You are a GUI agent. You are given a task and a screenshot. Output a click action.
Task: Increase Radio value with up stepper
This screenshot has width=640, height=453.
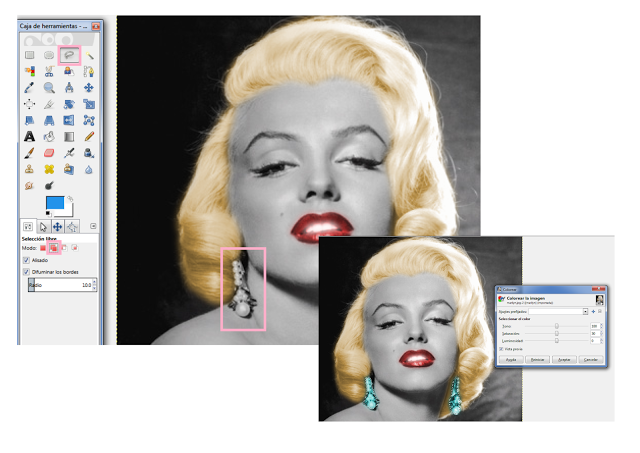point(95,282)
